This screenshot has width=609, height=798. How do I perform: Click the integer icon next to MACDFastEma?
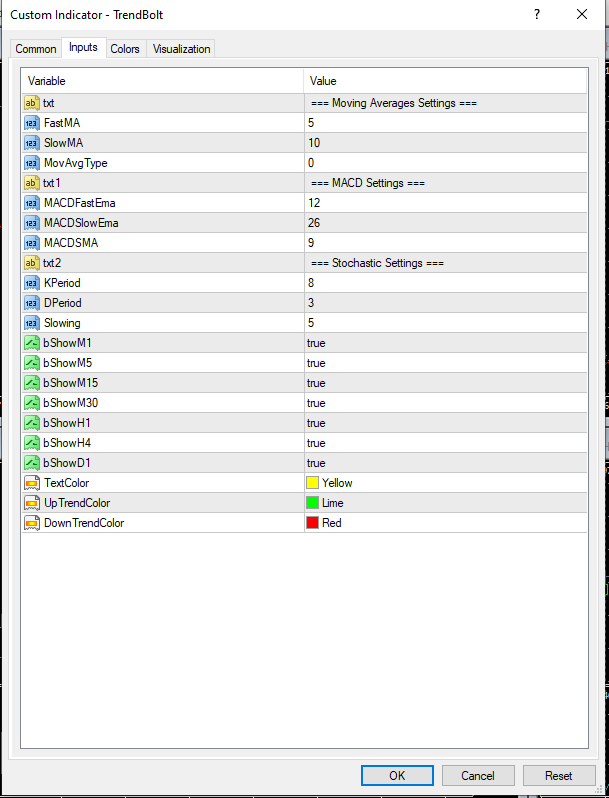[x=32, y=203]
